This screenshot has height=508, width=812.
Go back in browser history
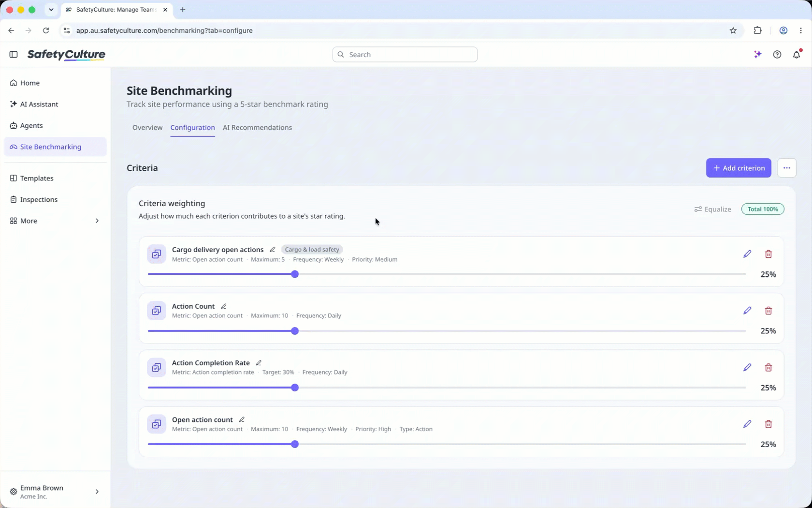[x=11, y=30]
